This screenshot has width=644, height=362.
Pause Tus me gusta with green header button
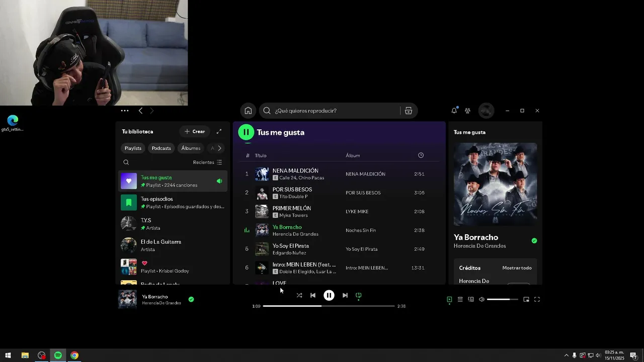point(246,132)
